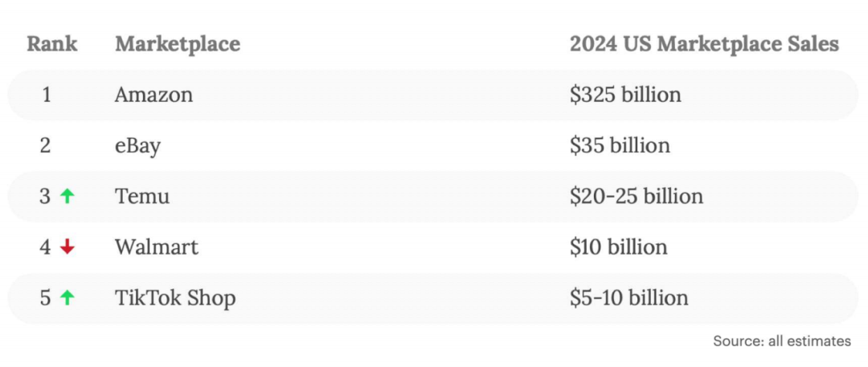Image resolution: width=868 pixels, height=367 pixels.
Task: Select the Temu marketplace name
Action: [x=142, y=196]
